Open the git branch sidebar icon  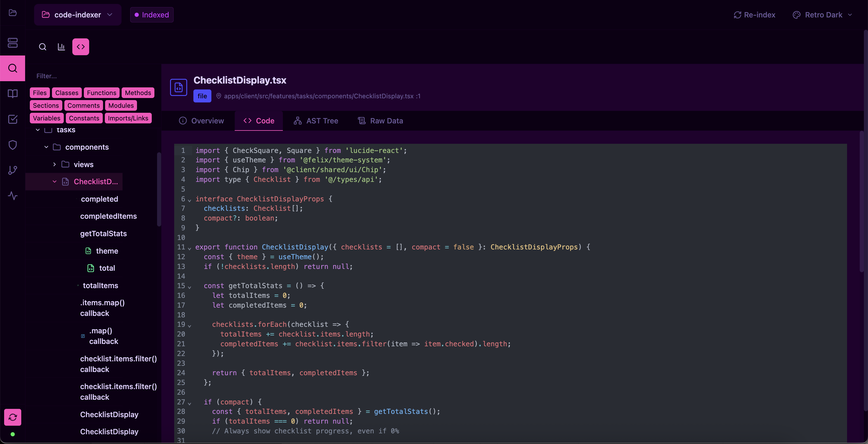pos(12,170)
